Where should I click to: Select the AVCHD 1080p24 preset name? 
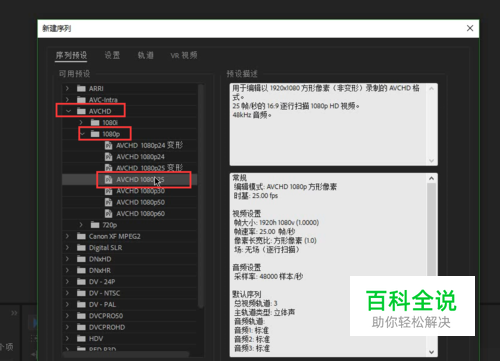[140, 157]
